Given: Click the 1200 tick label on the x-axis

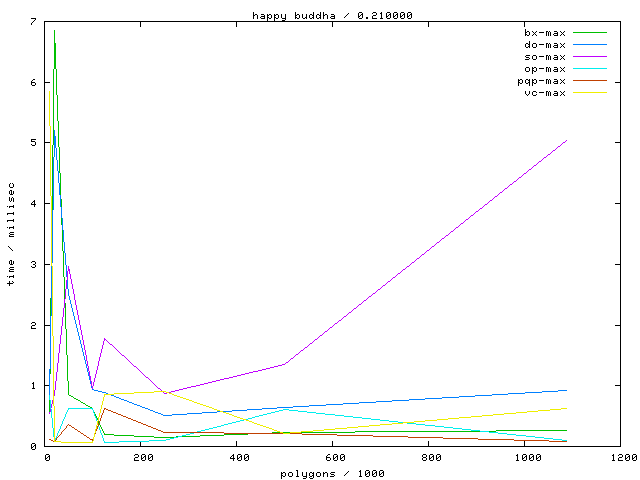Looking at the screenshot, I should pyautogui.click(x=623, y=458).
